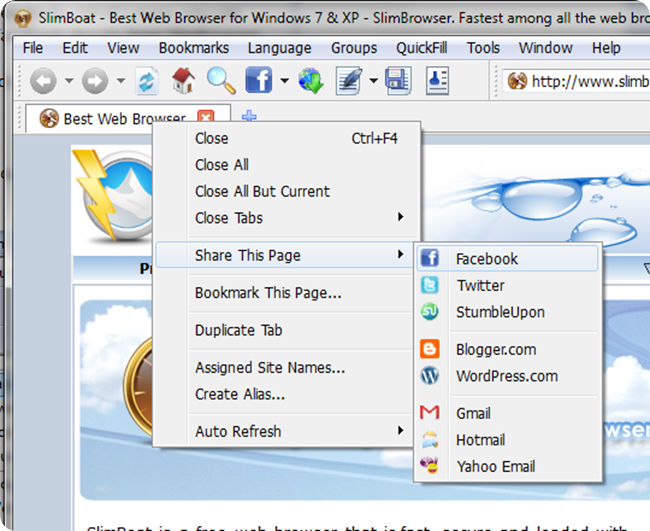
Task: Click the Facebook icon in share submenu
Action: point(430,258)
